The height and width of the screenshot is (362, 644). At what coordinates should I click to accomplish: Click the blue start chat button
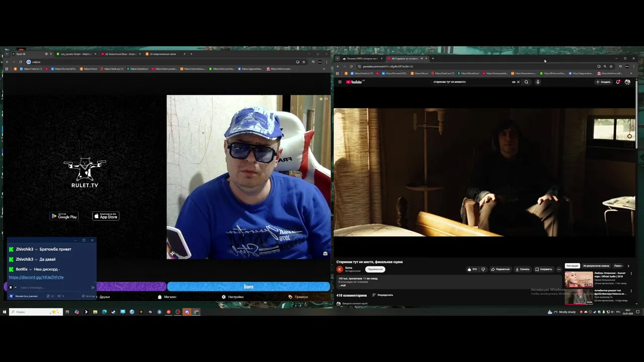click(249, 287)
